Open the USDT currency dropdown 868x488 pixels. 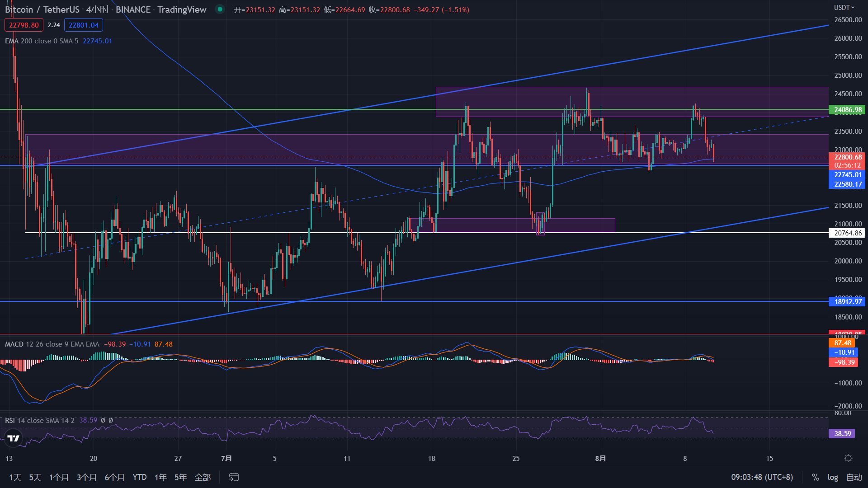click(844, 7)
